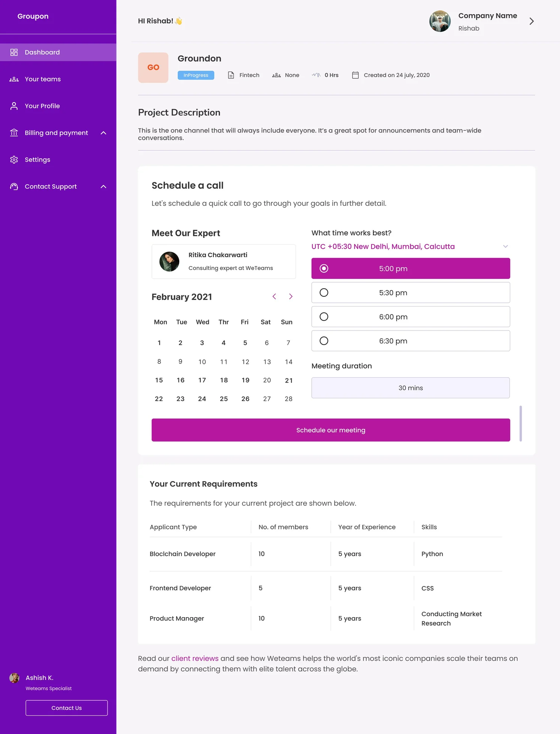Go to previous month in calendar
This screenshot has width=560, height=734.
tap(274, 296)
